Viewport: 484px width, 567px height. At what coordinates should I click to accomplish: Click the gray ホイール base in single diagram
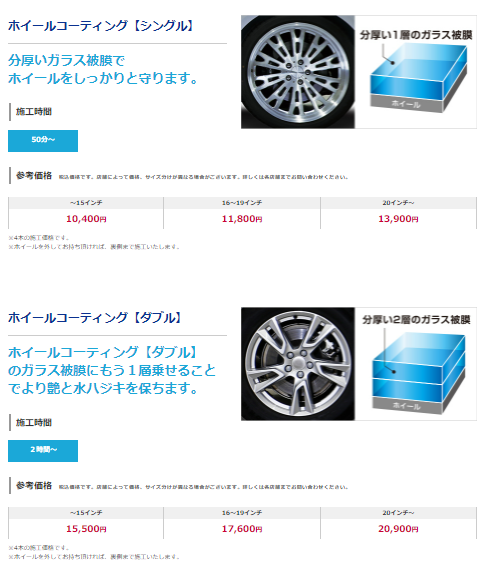[406, 104]
